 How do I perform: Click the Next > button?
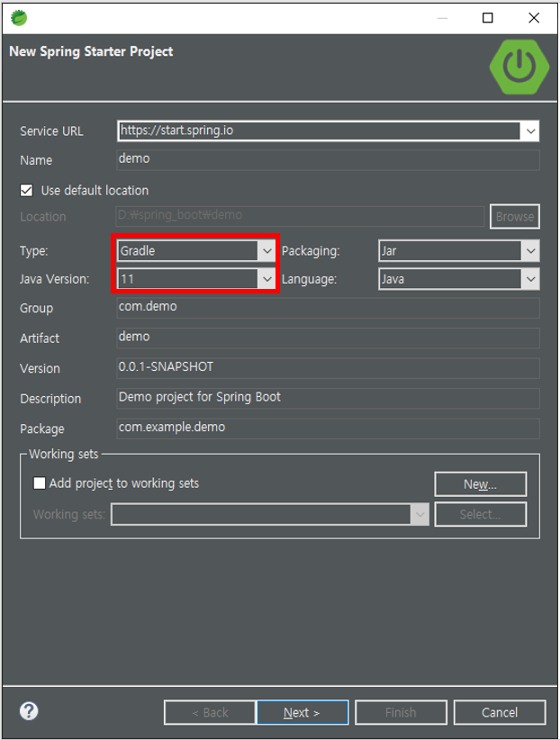click(x=303, y=712)
